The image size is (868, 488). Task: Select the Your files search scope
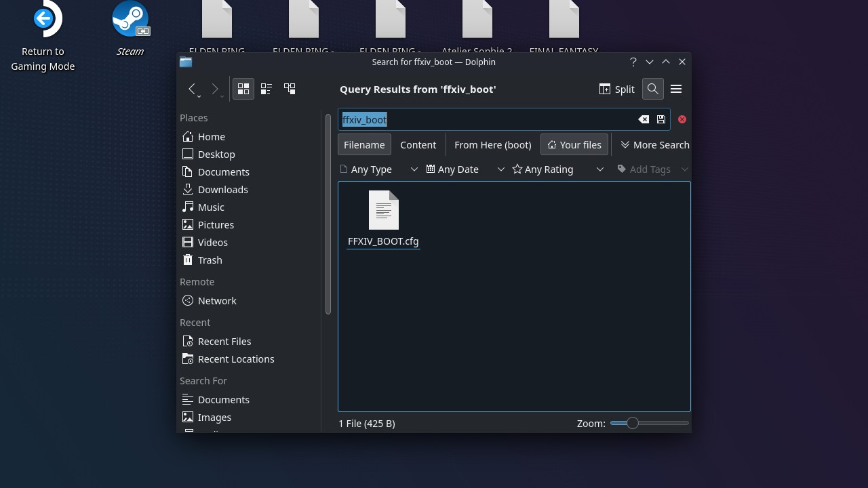tap(574, 144)
